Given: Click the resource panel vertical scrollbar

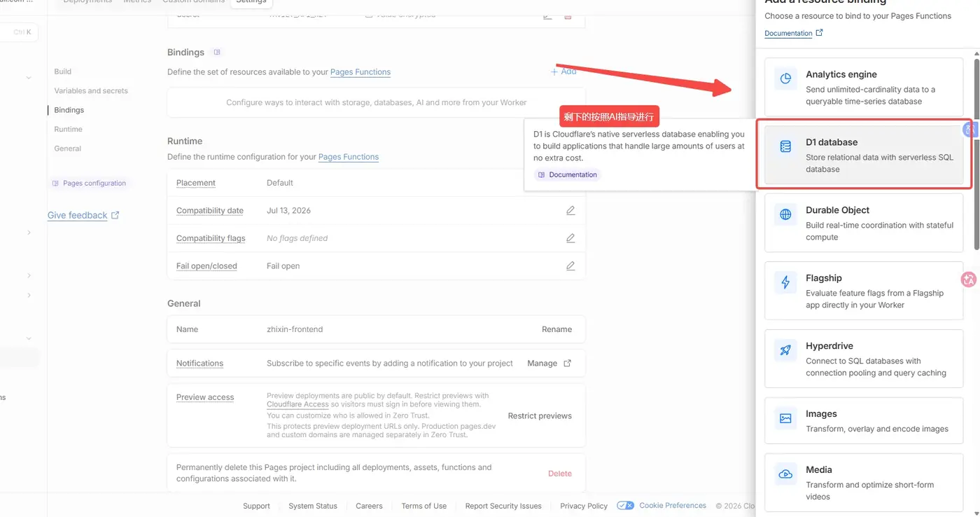Looking at the screenshot, I should (976, 154).
